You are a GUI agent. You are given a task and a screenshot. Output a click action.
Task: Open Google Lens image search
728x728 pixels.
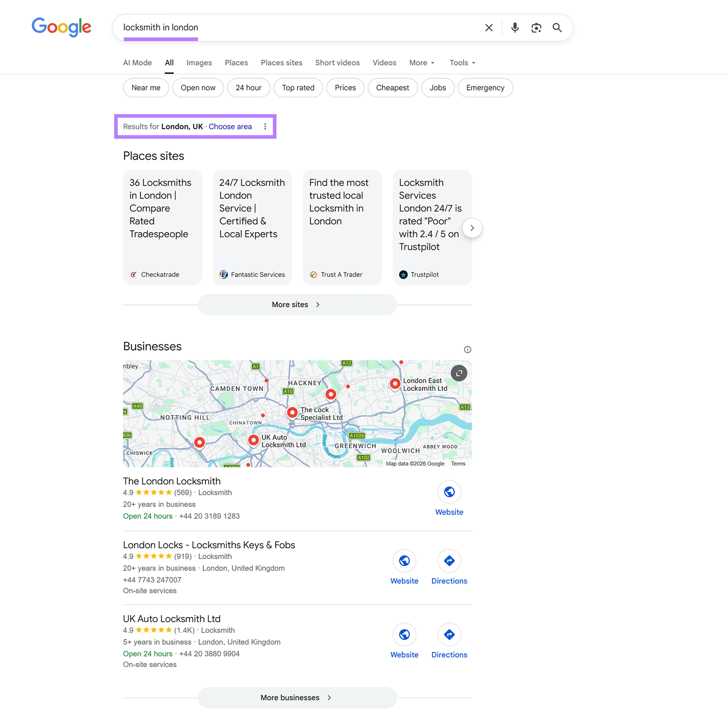[x=536, y=27]
